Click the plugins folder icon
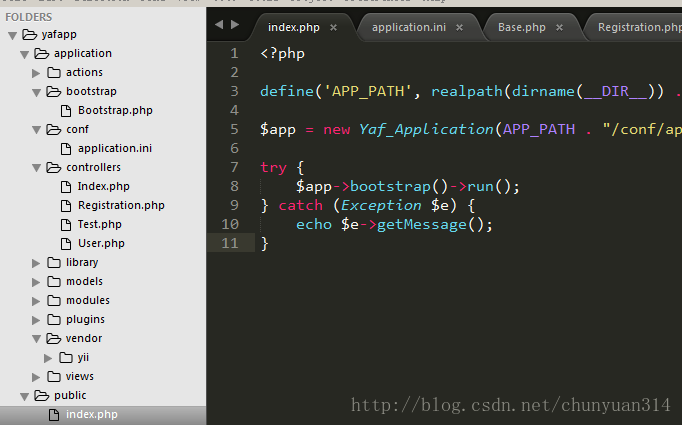682x425 pixels. pyautogui.click(x=54, y=319)
